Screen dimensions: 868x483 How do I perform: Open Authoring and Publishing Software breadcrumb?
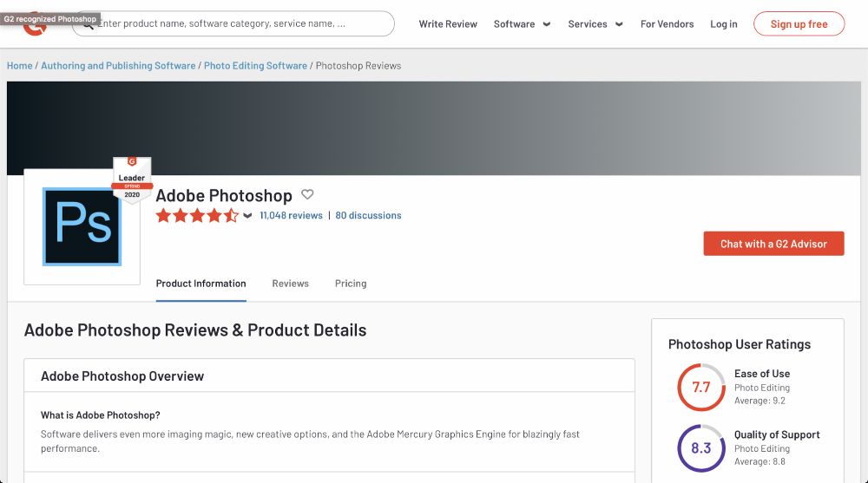click(x=118, y=65)
